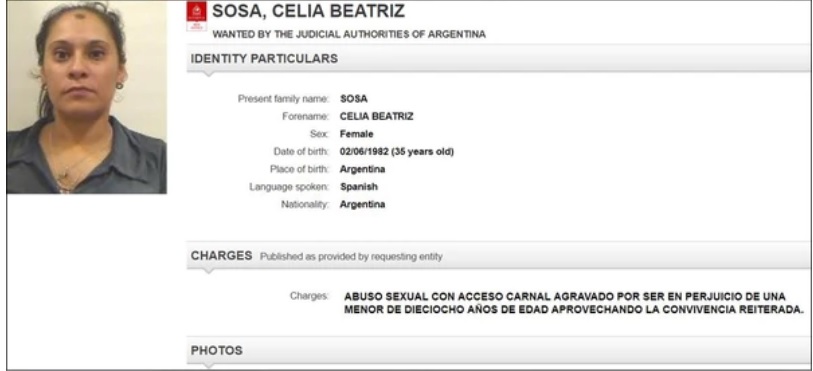Select the Female sex value
Screen dimensions: 813x371
click(356, 134)
